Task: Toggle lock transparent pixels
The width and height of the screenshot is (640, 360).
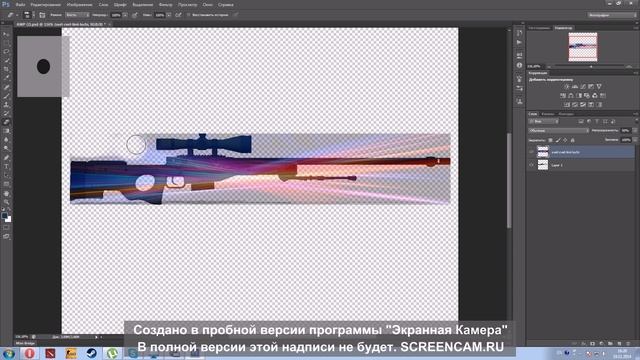Action: click(550, 140)
